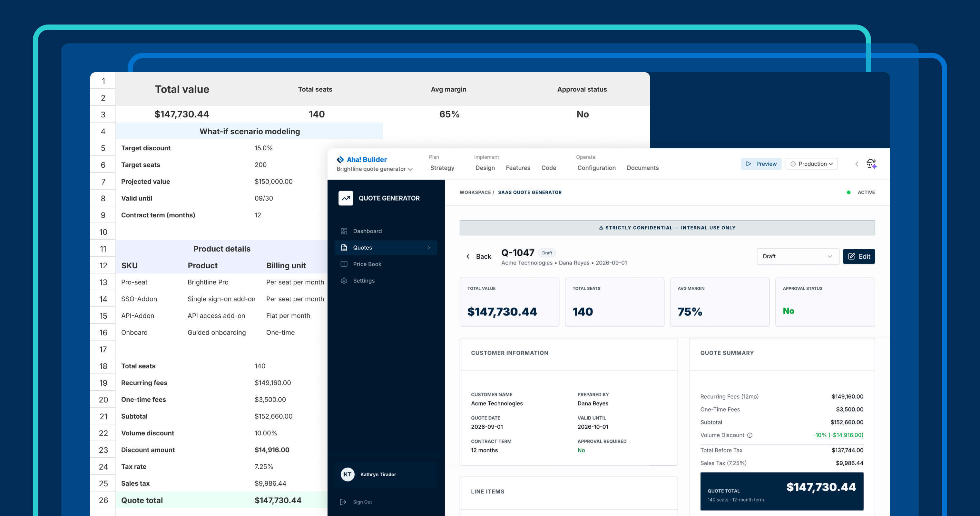This screenshot has height=516, width=980.
Task: Open the Production environment dropdown
Action: click(x=811, y=164)
